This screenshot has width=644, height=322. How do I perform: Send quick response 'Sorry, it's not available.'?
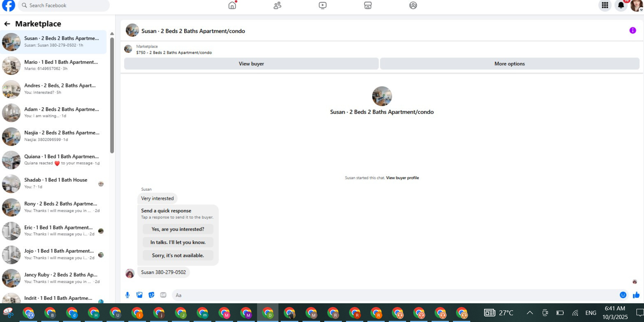tap(178, 255)
